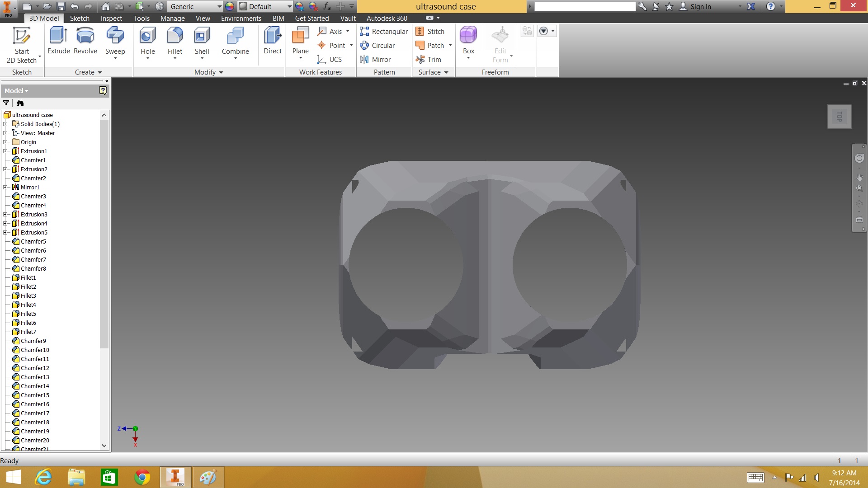The image size is (868, 488).
Task: Select the Hole tool
Action: [147, 42]
